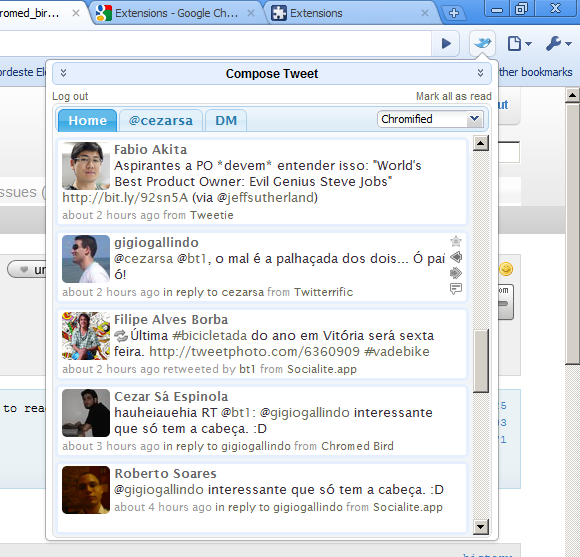Reply to gigiogallindo tweet using arrow icon
The image size is (580, 557).
(456, 257)
